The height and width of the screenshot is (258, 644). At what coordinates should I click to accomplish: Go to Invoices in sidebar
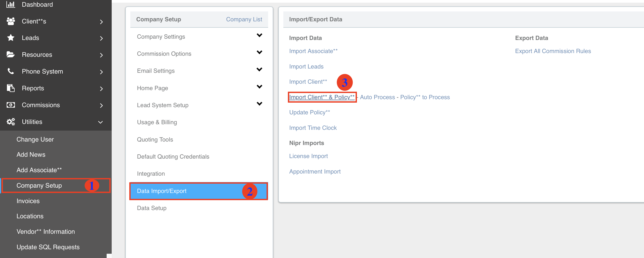tap(28, 201)
